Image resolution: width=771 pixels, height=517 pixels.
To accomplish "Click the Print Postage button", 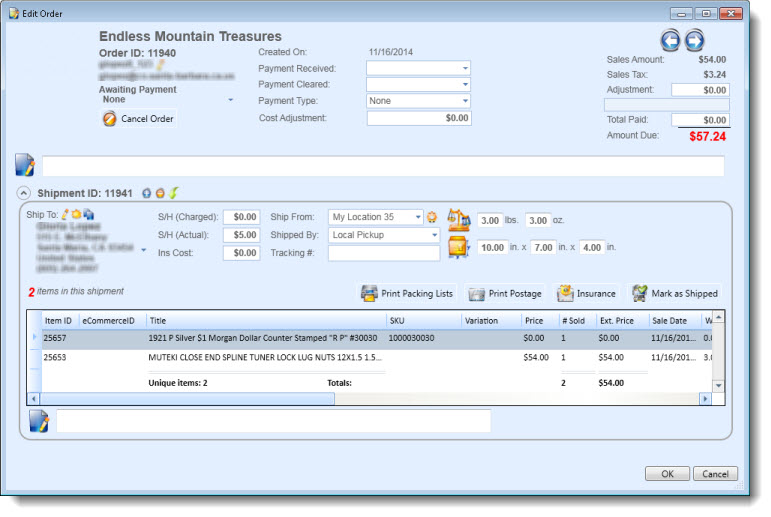I will click(x=505, y=294).
